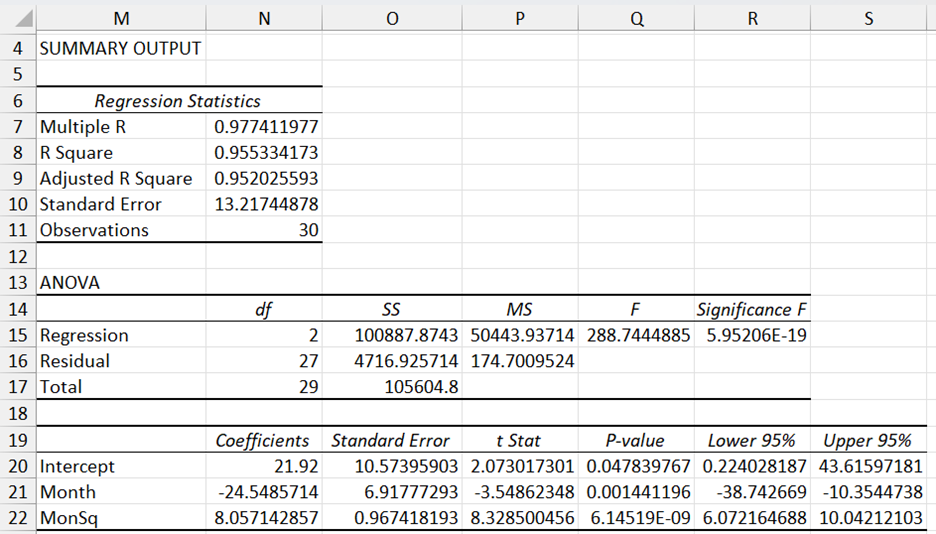Select the Month P-value cell
936x534 pixels.
click(x=637, y=492)
